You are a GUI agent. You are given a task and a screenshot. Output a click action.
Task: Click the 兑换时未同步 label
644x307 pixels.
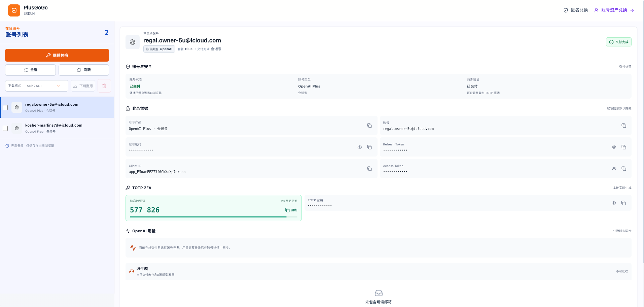pos(622,231)
